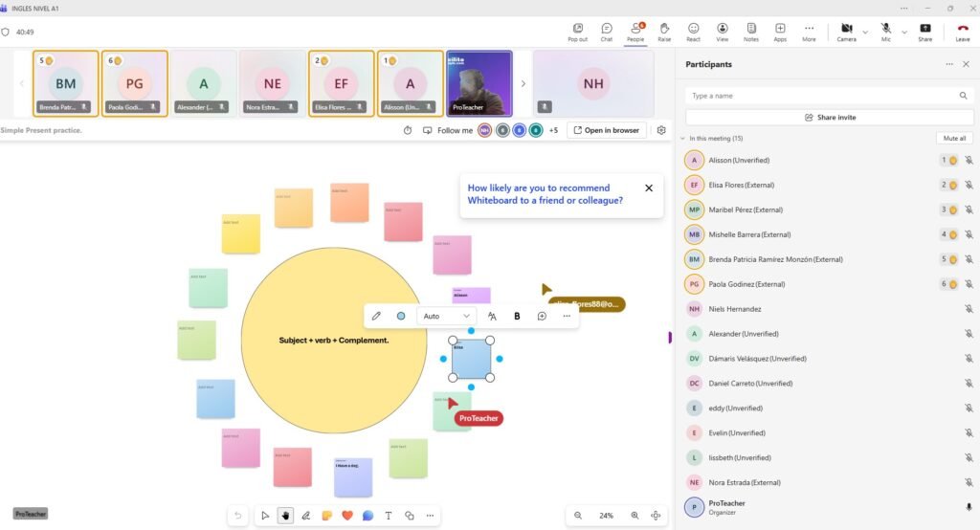The width and height of the screenshot is (980, 530).
Task: Click the fit to screen icon
Action: point(656,516)
